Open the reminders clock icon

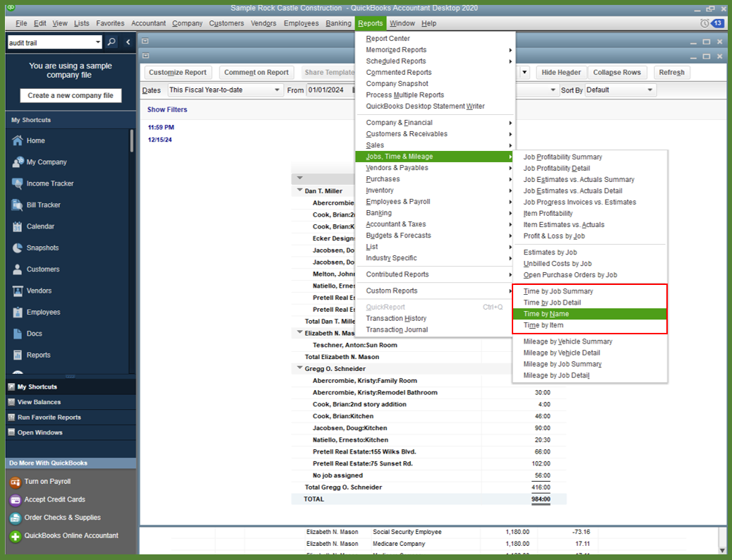point(704,23)
